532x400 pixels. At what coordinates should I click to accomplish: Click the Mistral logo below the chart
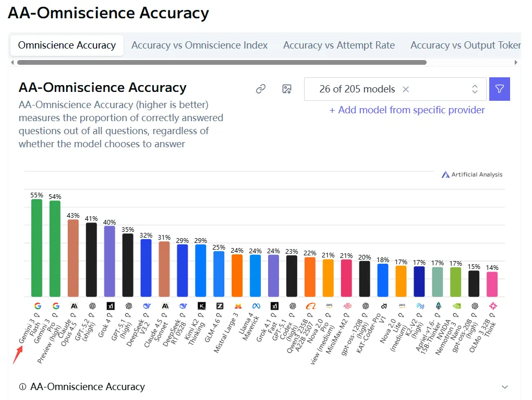[x=237, y=306]
